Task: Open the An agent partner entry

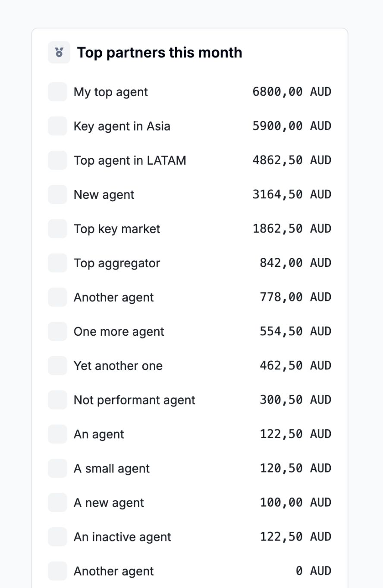Action: (190, 434)
